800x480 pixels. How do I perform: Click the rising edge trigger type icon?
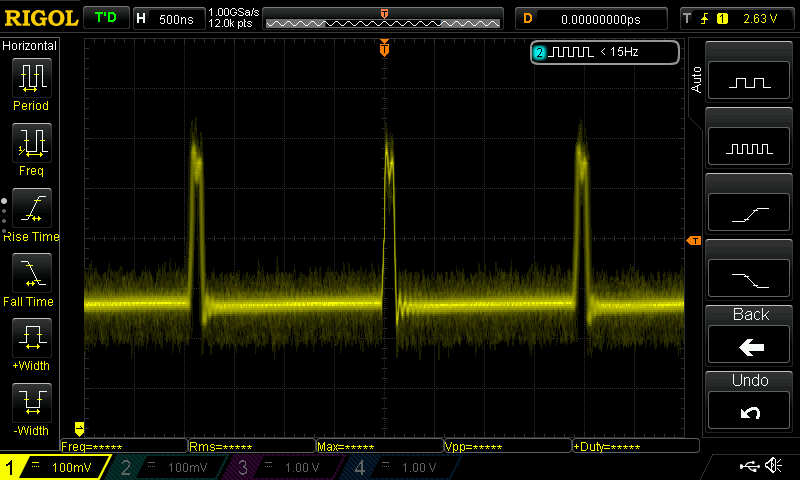pos(705,19)
